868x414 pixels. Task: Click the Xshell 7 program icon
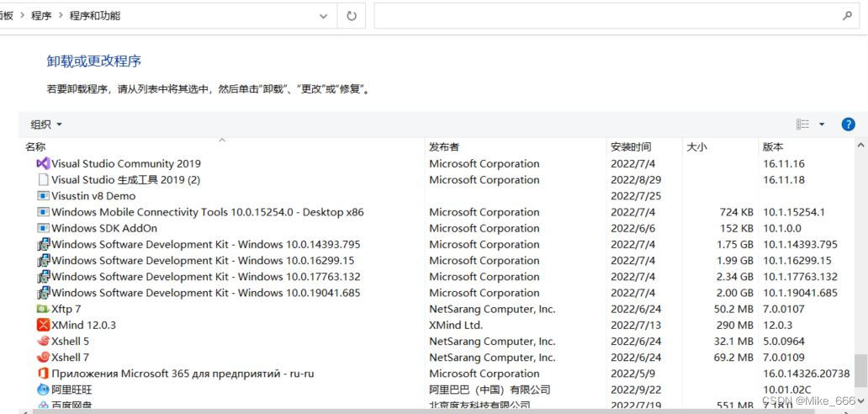44,357
